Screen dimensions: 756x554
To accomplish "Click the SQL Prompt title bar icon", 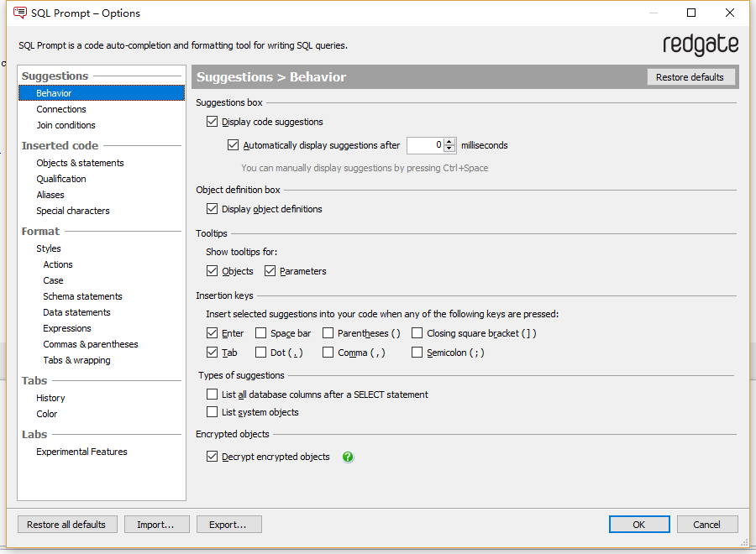I will coord(20,13).
